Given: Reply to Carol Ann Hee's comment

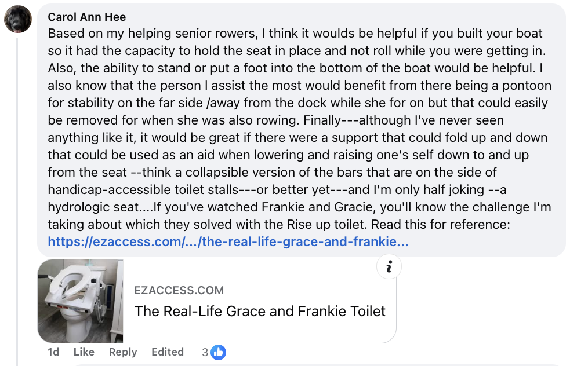Looking at the screenshot, I should [122, 352].
